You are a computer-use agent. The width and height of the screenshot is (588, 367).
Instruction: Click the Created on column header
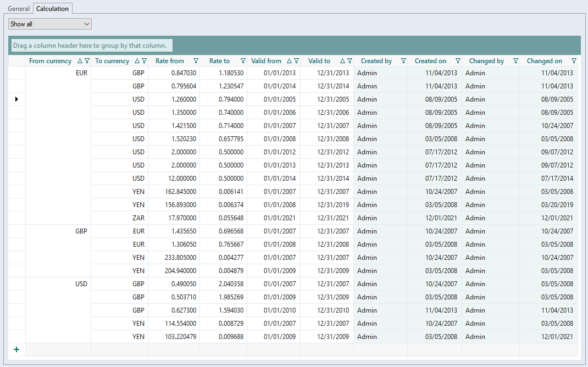click(430, 61)
